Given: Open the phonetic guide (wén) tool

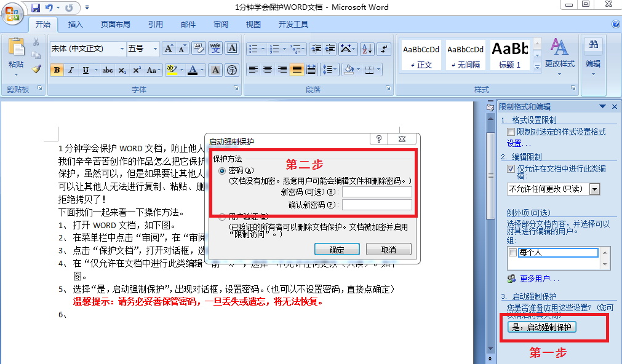Looking at the screenshot, I should [215, 49].
